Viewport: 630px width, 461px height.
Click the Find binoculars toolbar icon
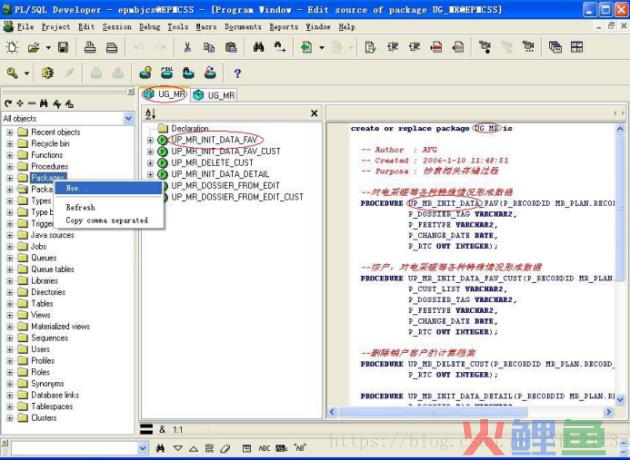point(258,47)
